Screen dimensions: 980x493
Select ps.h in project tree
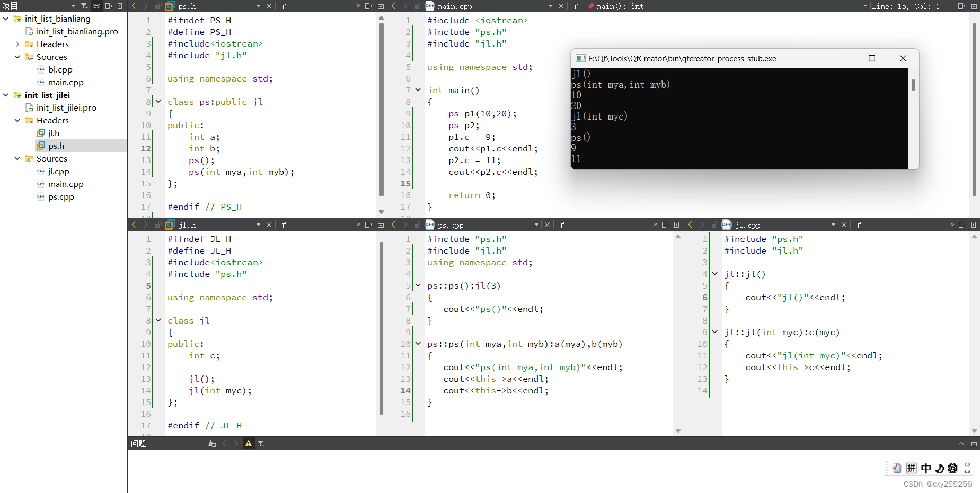point(56,146)
